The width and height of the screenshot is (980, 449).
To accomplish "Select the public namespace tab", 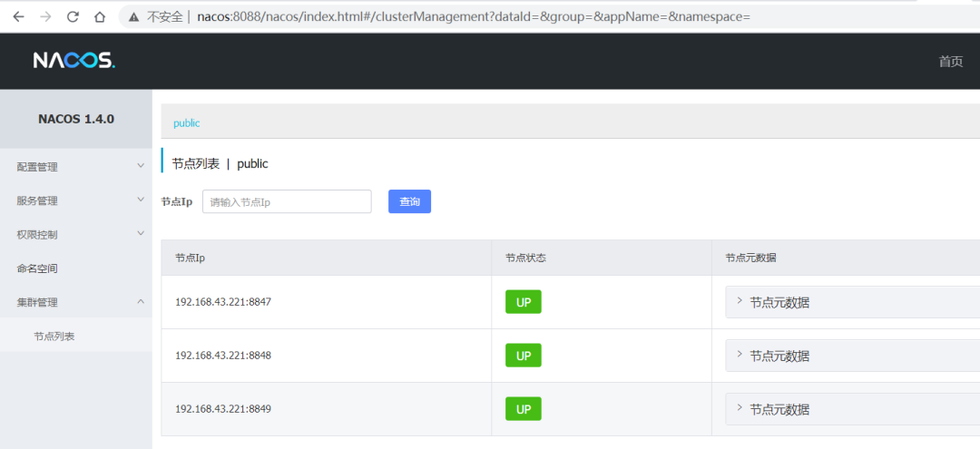I will (x=186, y=123).
